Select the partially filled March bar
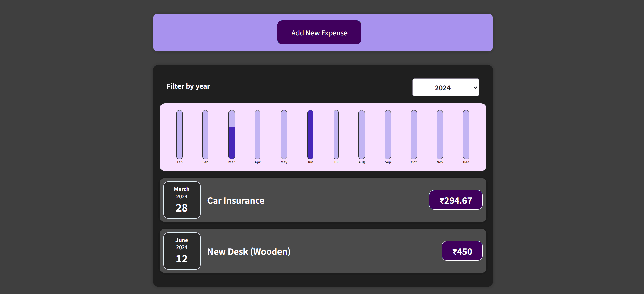 click(232, 134)
